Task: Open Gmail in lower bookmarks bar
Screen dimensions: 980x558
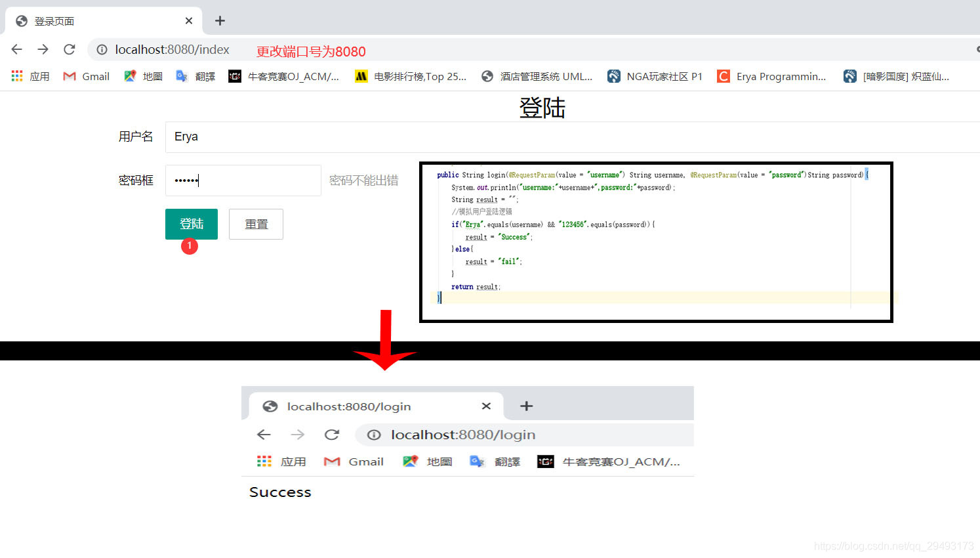Action: point(354,461)
